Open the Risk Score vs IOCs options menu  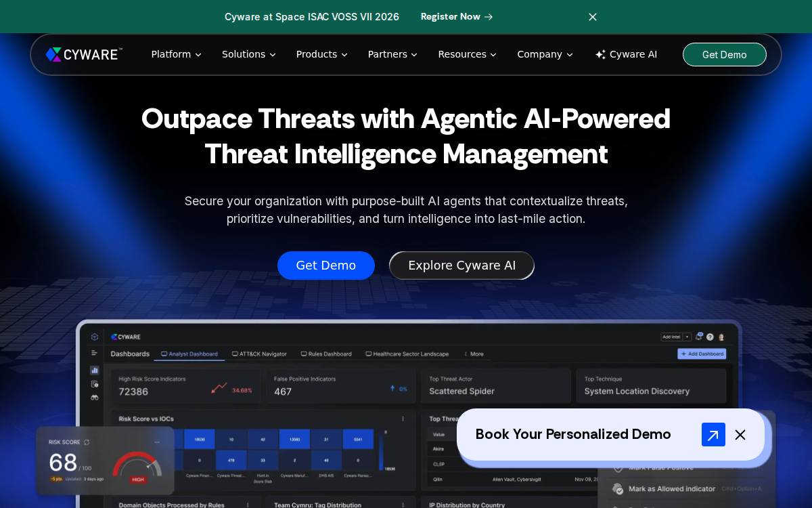coord(403,419)
